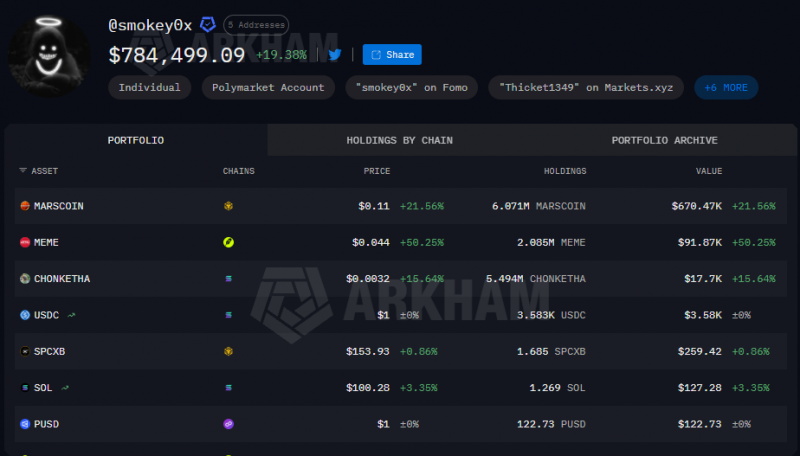This screenshot has width=800, height=456.
Task: Open the USDC asset name
Action: point(46,315)
